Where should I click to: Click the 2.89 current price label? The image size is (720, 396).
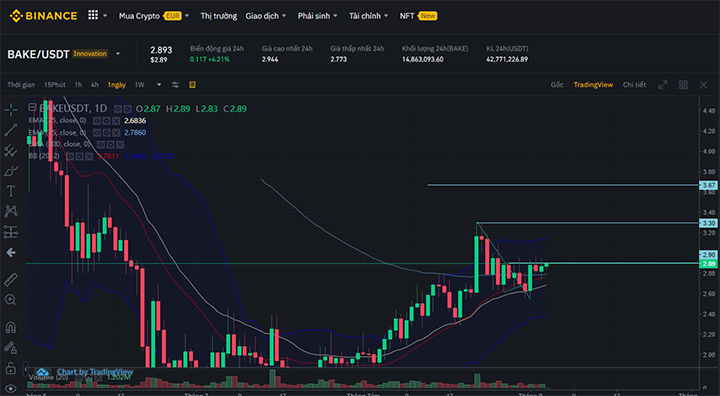click(x=708, y=264)
